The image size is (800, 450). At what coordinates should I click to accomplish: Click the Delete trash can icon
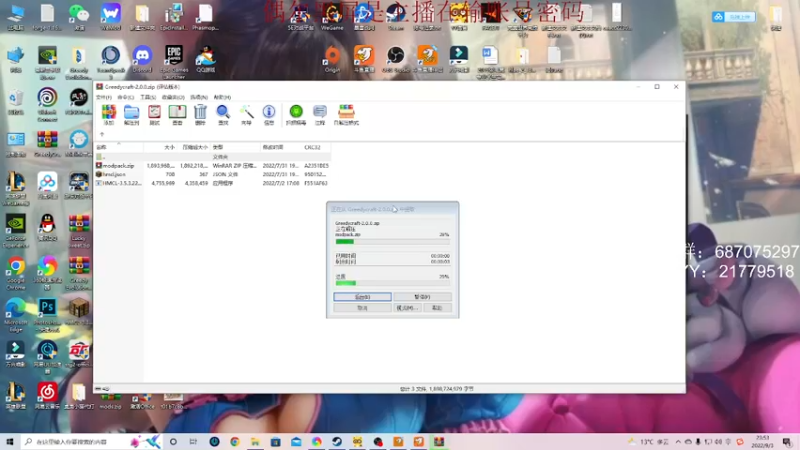201,115
